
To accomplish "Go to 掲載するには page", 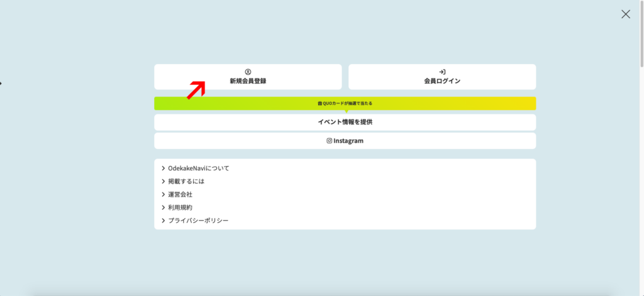I will [186, 182].
